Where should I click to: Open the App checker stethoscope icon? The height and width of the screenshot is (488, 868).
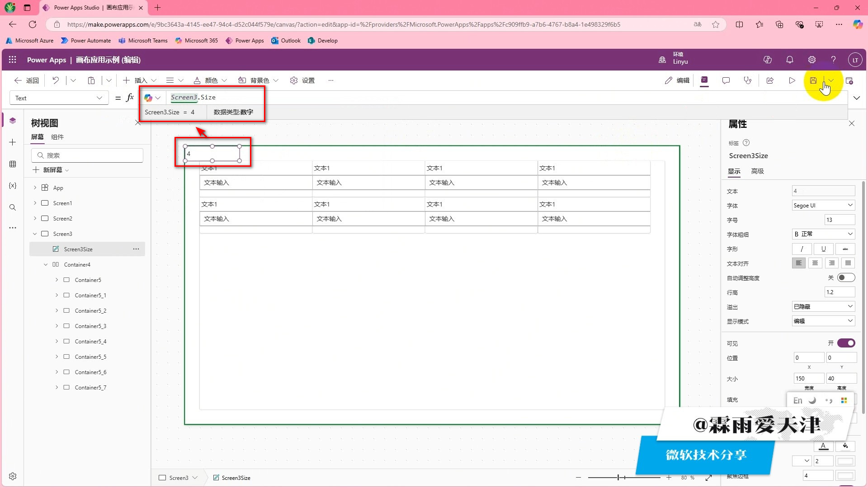click(x=748, y=80)
